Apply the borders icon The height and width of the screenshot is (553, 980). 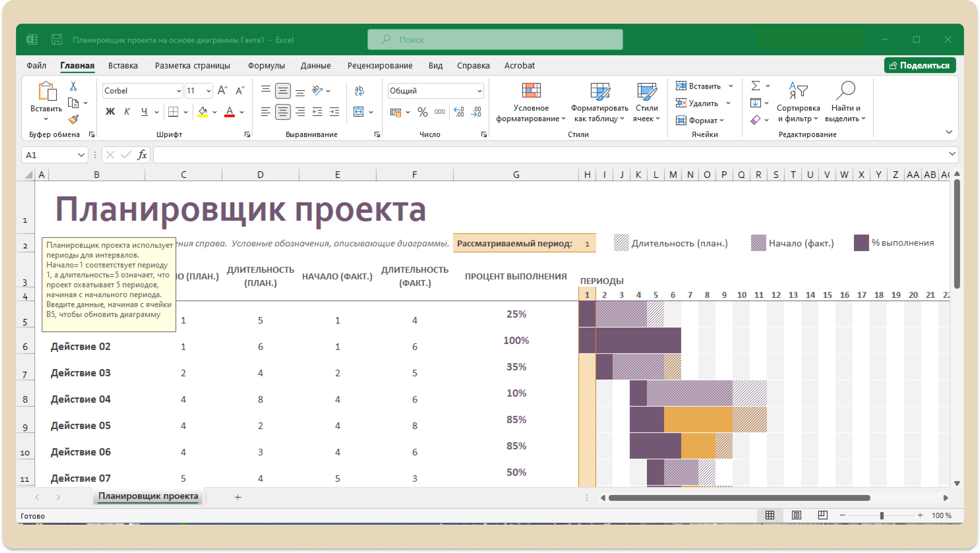pos(173,112)
